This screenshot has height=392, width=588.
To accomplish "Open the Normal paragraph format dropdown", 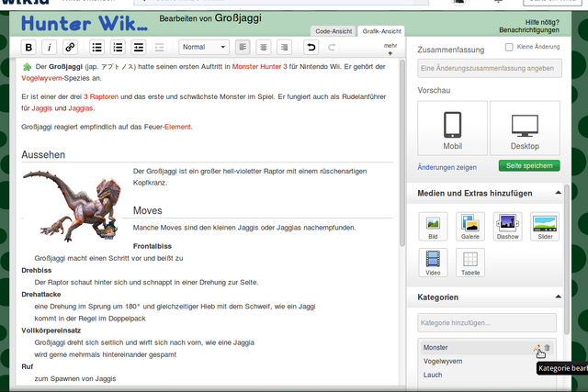I will (x=204, y=47).
